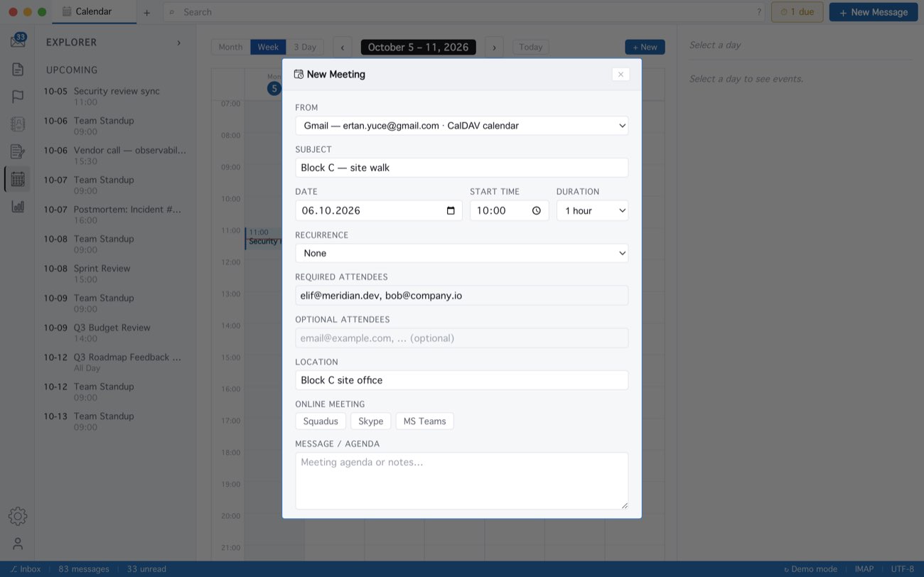Screen dimensions: 924x577
Task: Open the user account profile icon
Action: click(18, 544)
